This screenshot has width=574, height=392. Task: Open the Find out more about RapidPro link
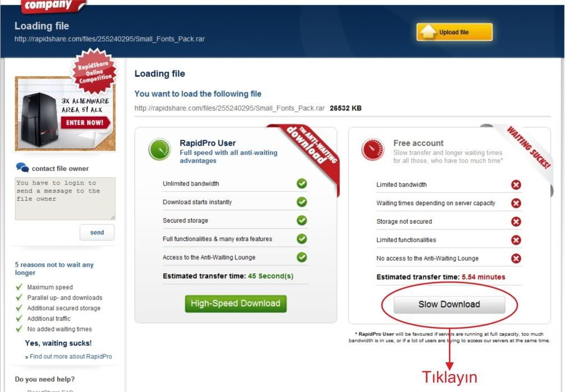click(x=71, y=357)
